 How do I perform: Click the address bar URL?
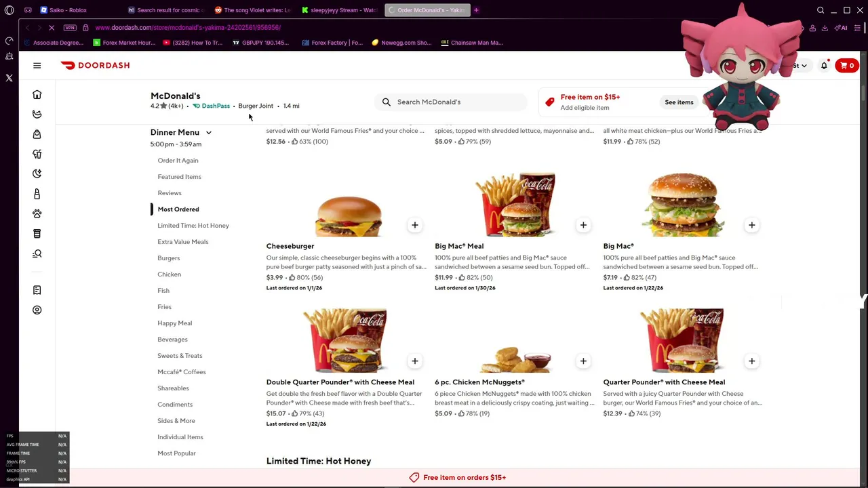(188, 28)
